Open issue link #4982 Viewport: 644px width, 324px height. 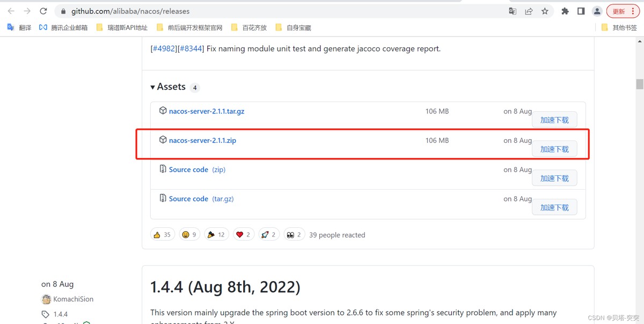point(164,48)
